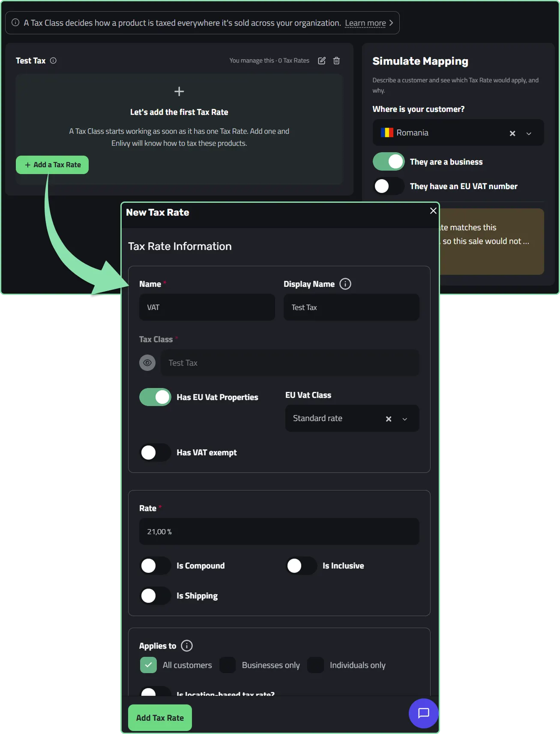Submit with the Add Tax Rate button
The image size is (560, 734).
[160, 718]
